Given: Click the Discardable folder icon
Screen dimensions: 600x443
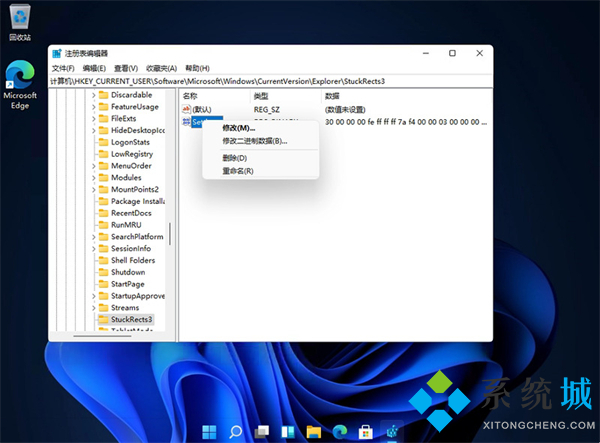Looking at the screenshot, I should coord(103,95).
